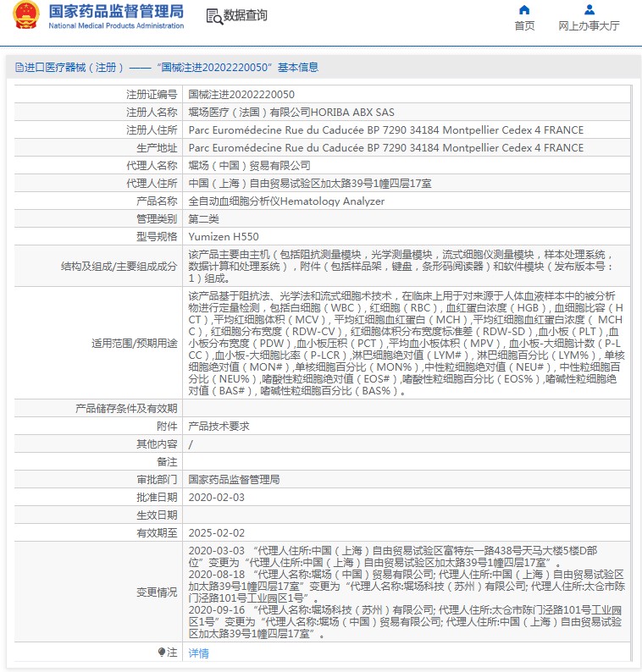Open the 详情 details link

tap(198, 653)
